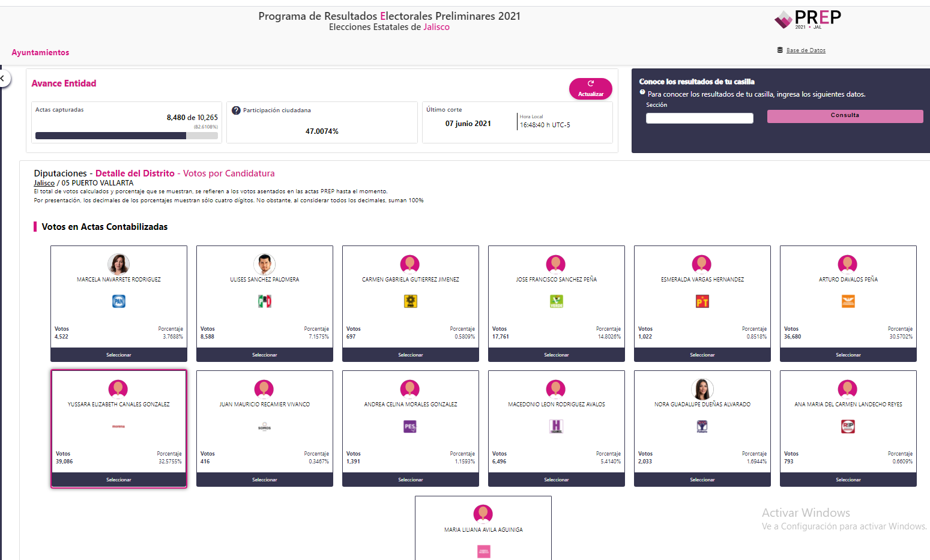The height and width of the screenshot is (560, 930).
Task: Click the 'Votos en Actas Contabilizadas' heading
Action: click(x=104, y=227)
